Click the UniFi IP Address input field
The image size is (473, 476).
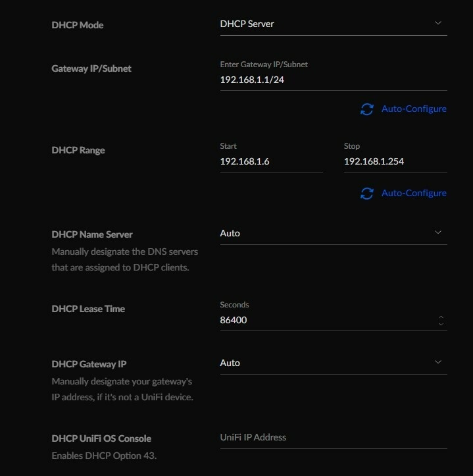[333, 437]
